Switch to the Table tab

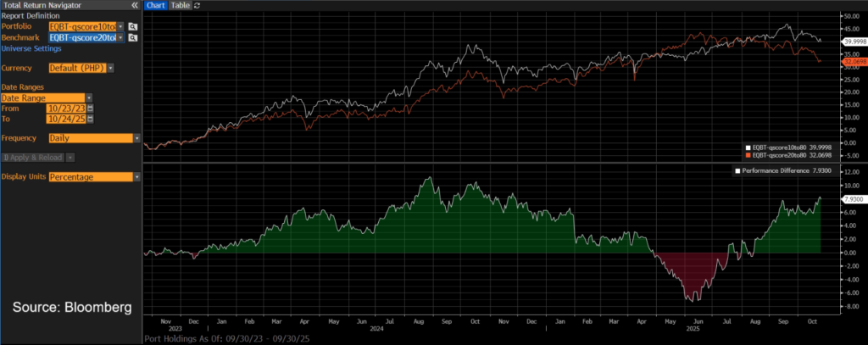(180, 5)
